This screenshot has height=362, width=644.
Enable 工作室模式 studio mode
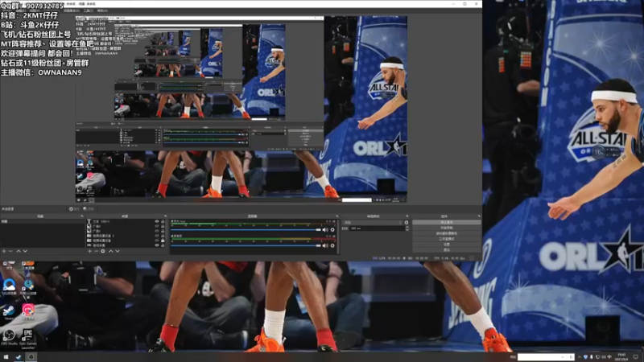coord(447,239)
